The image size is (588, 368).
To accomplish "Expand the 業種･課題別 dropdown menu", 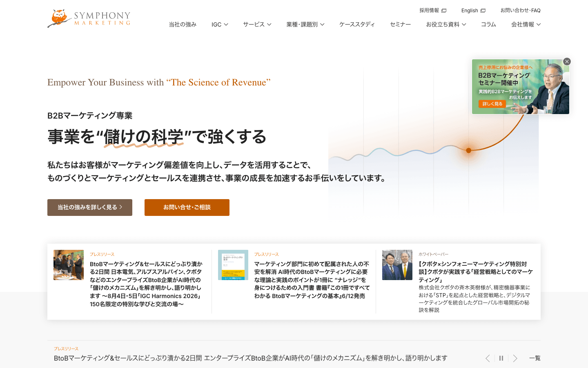I will click(x=305, y=25).
